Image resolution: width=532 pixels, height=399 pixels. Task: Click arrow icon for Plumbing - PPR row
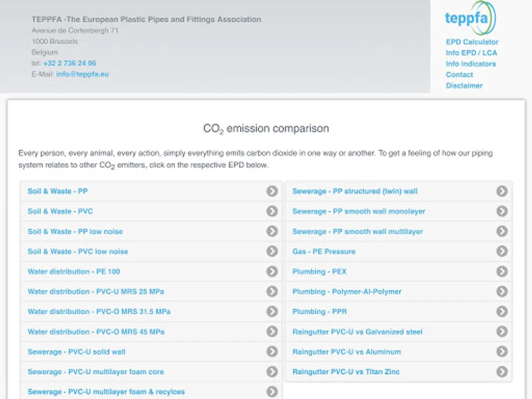pyautogui.click(x=501, y=312)
